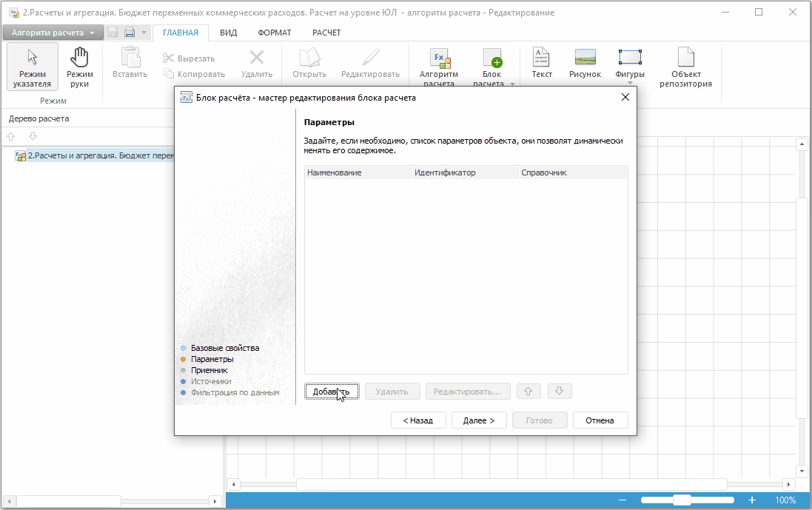
Task: Go to Фильтрация по данным step
Action: coord(235,392)
